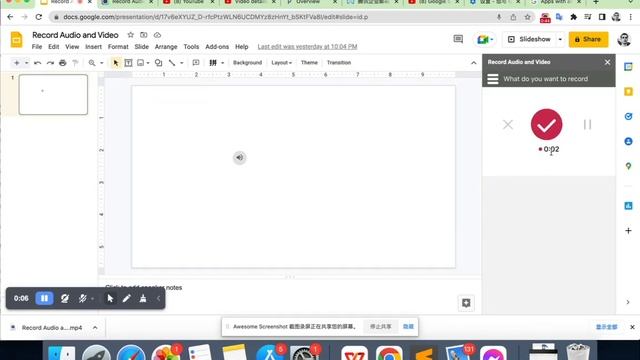This screenshot has height=360, width=640.
Task: Select the Paint format tool
Action: pyautogui.click(x=75, y=63)
